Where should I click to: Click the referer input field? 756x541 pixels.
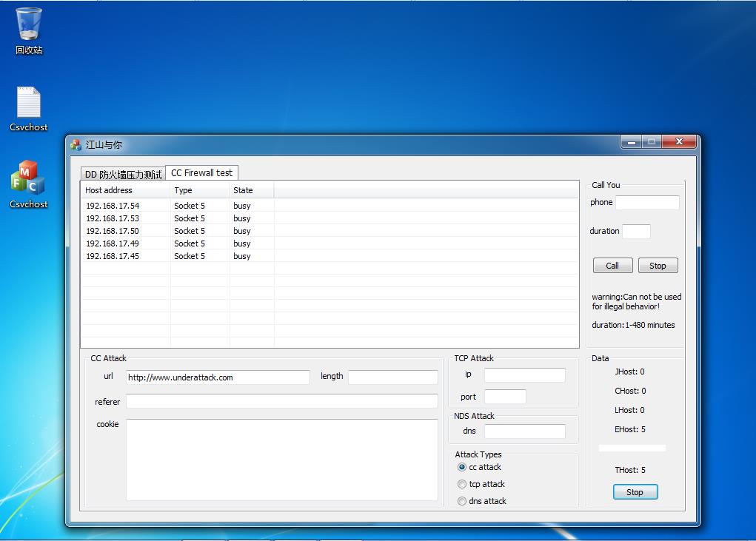281,401
